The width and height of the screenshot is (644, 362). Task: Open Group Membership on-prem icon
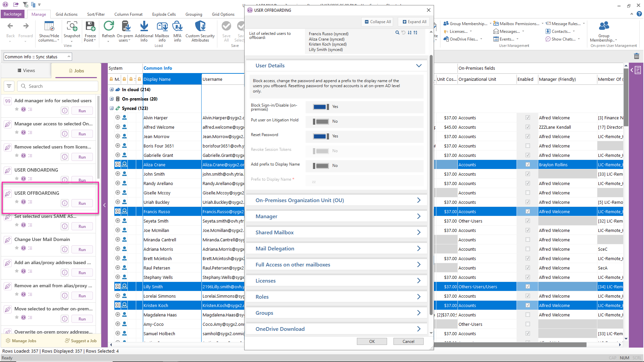pos(604,26)
